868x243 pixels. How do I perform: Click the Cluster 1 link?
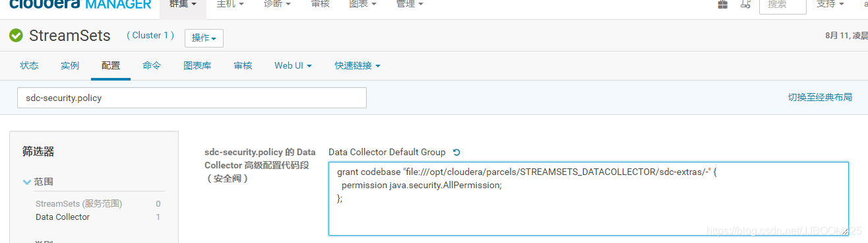click(150, 36)
